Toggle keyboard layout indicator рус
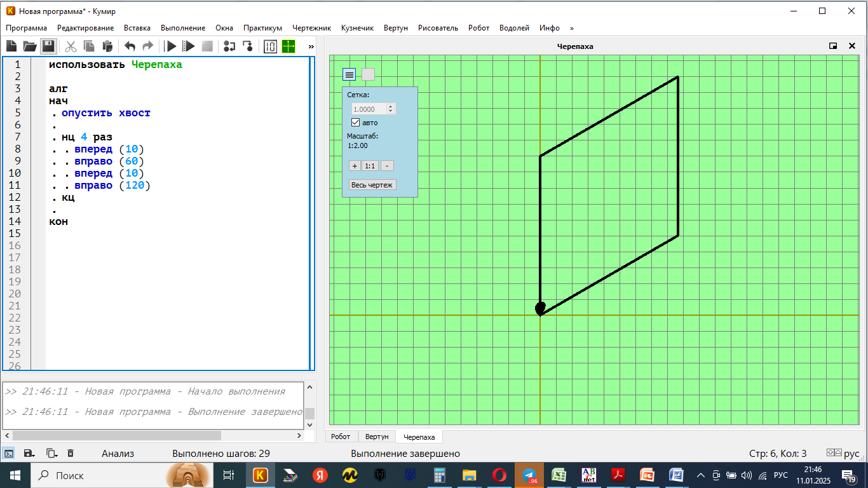Image resolution: width=868 pixels, height=488 pixels. (851, 453)
